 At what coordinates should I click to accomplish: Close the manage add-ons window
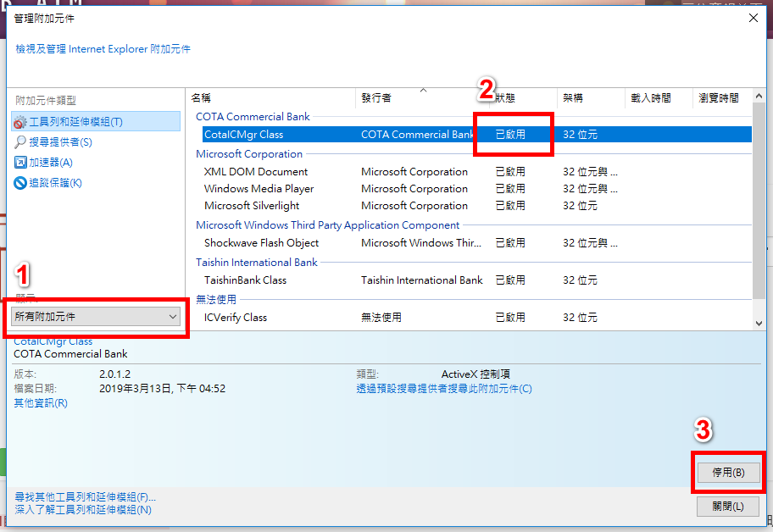754,19
